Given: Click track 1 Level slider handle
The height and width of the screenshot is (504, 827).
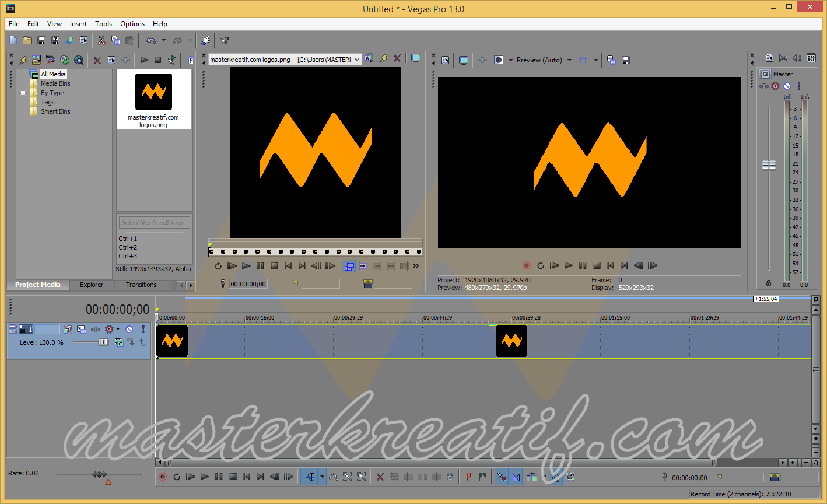Looking at the screenshot, I should [x=103, y=342].
